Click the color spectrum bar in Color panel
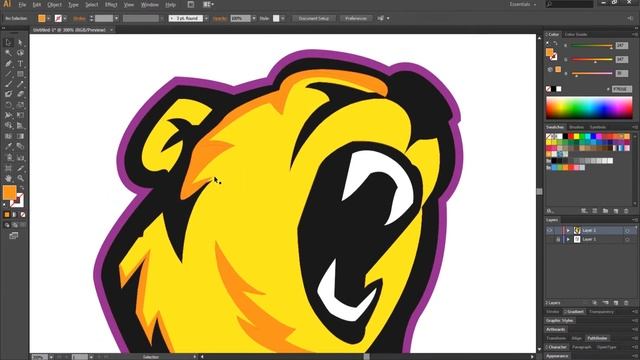Screen dimensions: 640x360 [589, 108]
